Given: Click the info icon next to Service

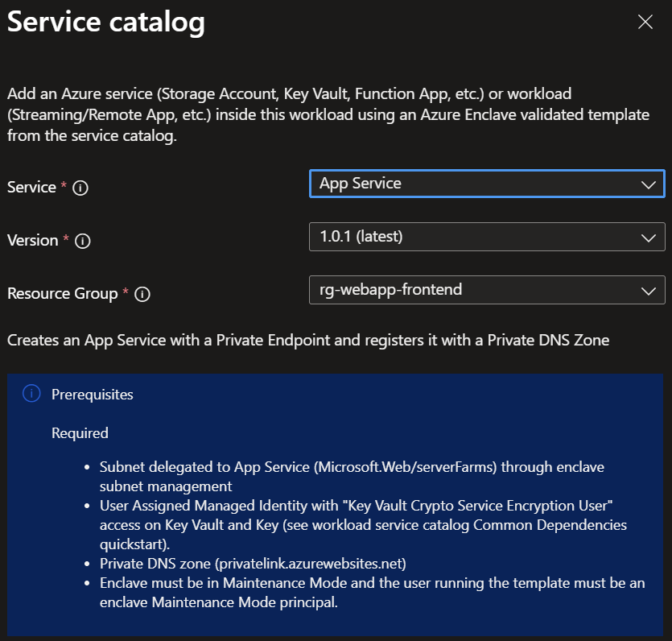Looking at the screenshot, I should (x=80, y=188).
